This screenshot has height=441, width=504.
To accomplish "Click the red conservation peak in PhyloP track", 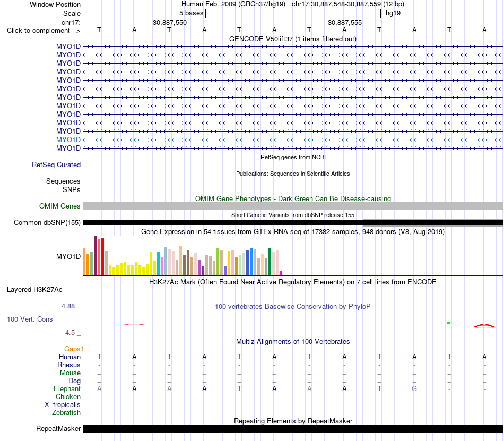I will click(484, 326).
